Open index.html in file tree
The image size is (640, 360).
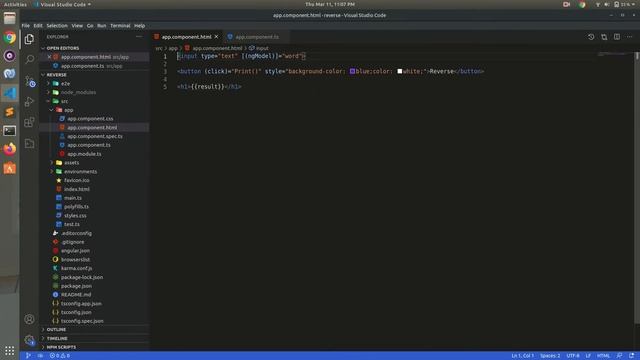point(77,189)
